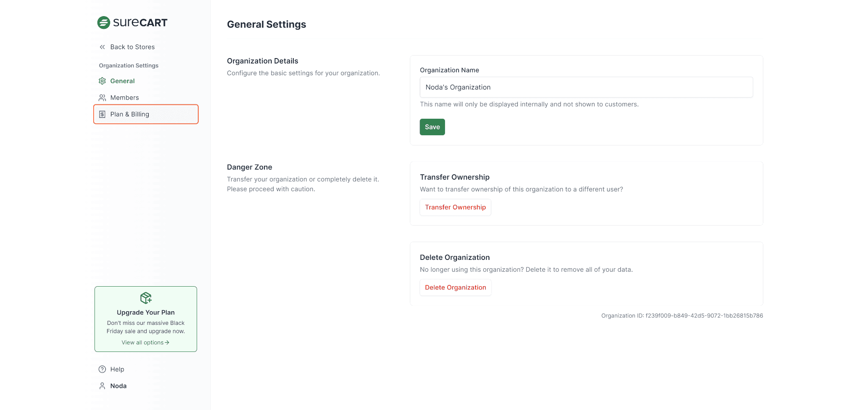The height and width of the screenshot is (410, 868).
Task: Click the upgrade package box icon
Action: (146, 298)
